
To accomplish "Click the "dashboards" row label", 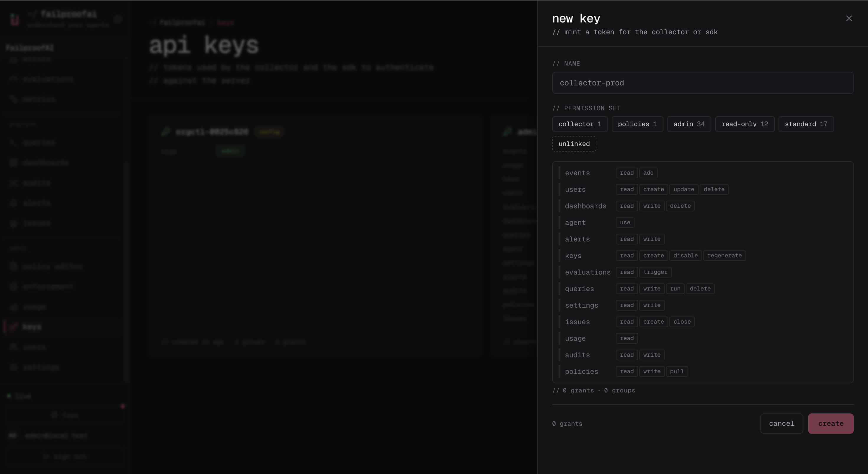I will 586,206.
